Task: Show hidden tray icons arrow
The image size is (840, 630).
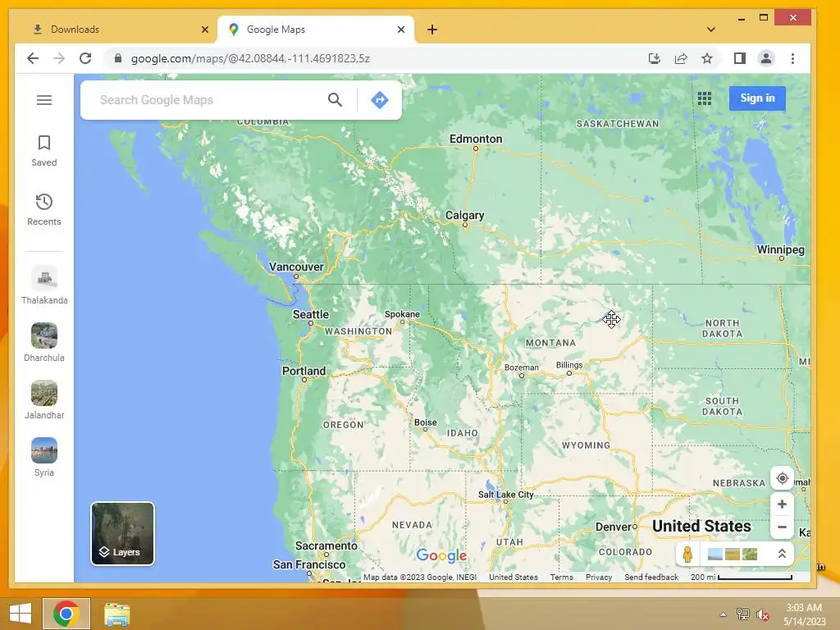Action: point(723,614)
